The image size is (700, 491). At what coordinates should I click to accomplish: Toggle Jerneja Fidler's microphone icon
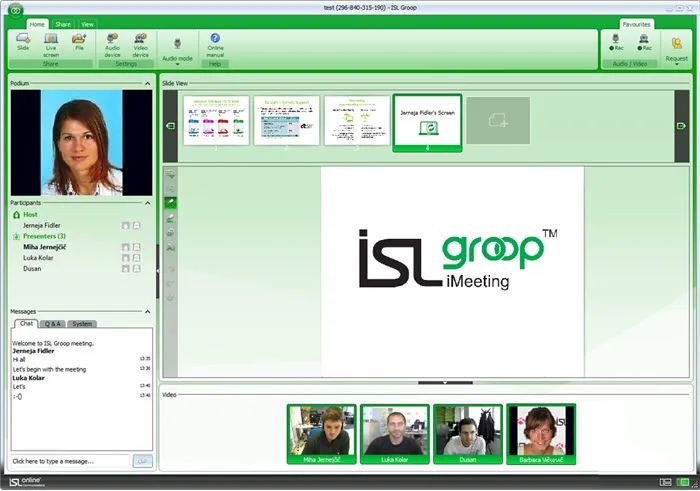(x=126, y=225)
